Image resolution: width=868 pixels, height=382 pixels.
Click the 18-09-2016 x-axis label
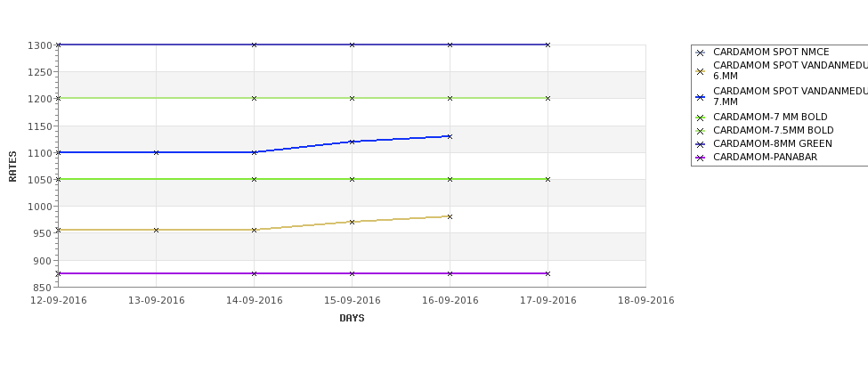pos(646,301)
